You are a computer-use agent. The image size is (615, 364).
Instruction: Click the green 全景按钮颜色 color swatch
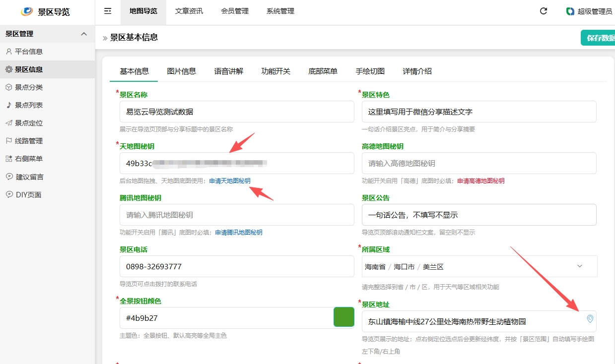coord(344,317)
